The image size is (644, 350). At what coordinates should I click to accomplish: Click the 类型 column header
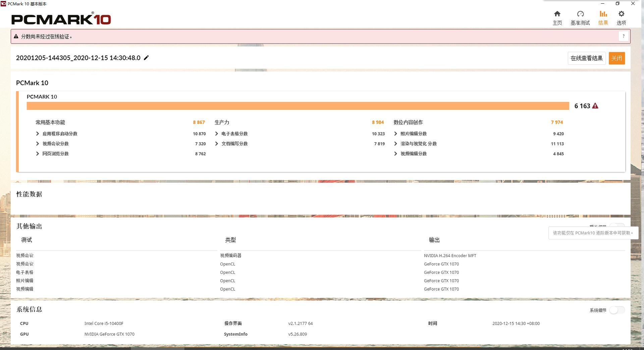click(230, 240)
